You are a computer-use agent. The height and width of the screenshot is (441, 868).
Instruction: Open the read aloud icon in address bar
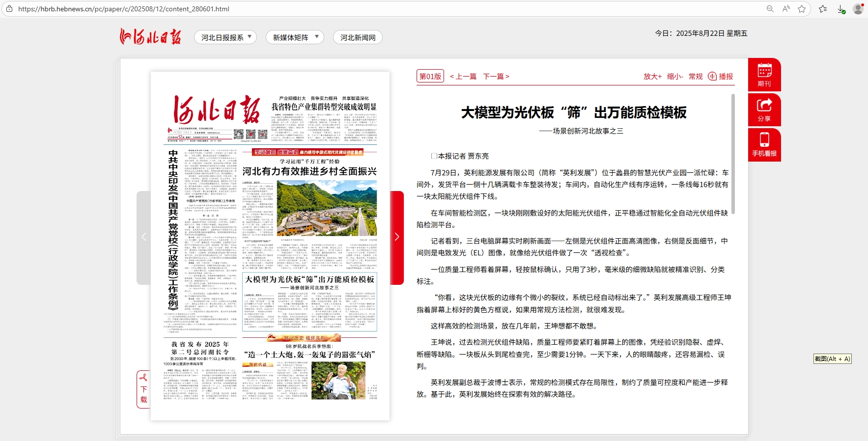(x=786, y=9)
